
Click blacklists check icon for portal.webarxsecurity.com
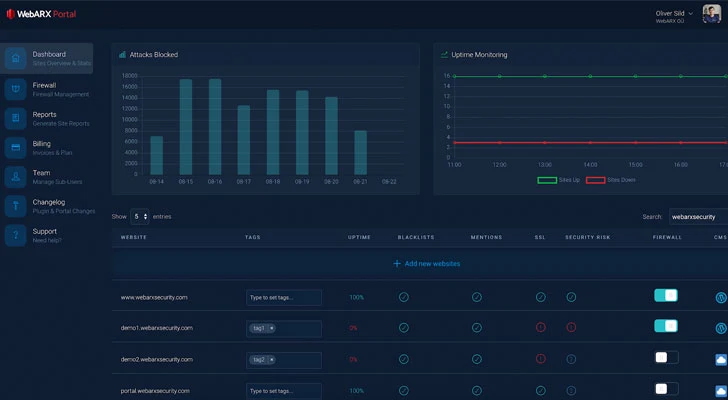[404, 390]
